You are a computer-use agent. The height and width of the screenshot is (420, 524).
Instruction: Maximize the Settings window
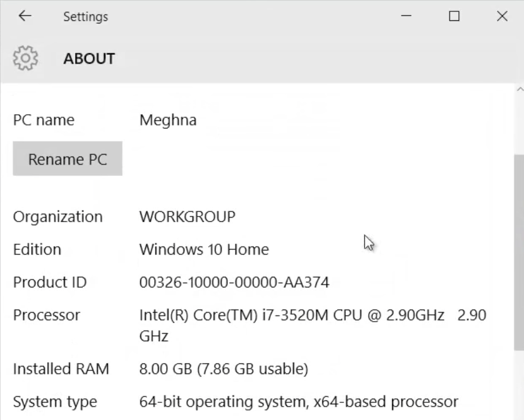(x=453, y=16)
